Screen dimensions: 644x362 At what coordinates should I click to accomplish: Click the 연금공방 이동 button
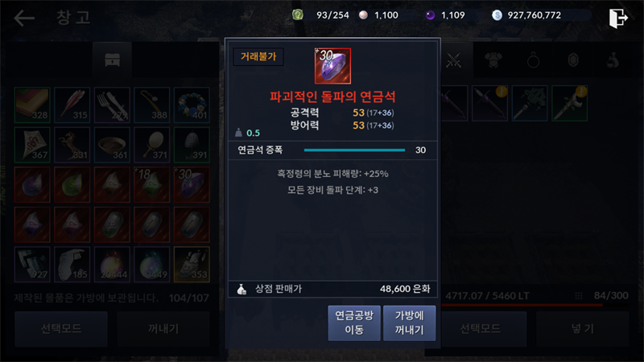[354, 323]
